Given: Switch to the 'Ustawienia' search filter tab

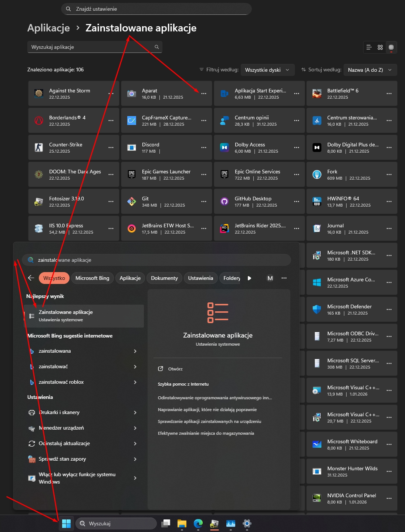Looking at the screenshot, I should [200, 278].
